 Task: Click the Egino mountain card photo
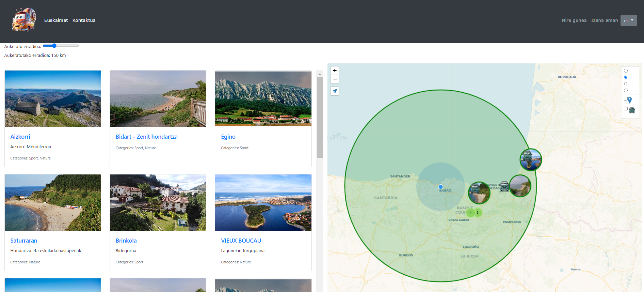[x=263, y=99]
